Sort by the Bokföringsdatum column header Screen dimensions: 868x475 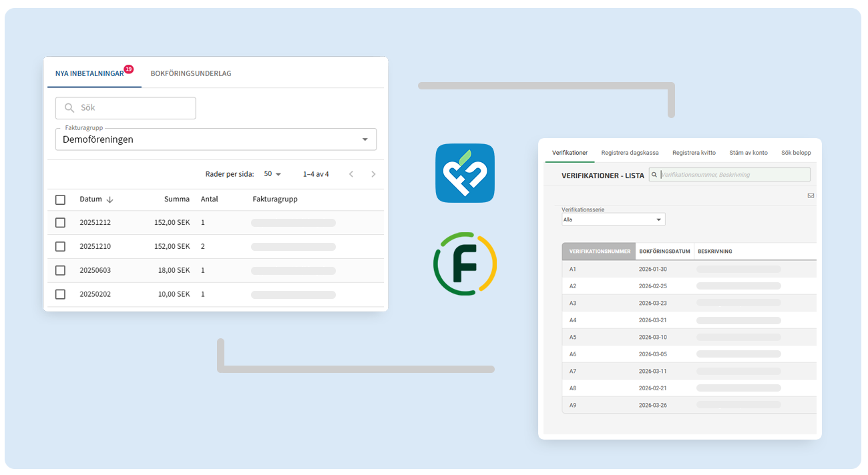click(x=664, y=252)
